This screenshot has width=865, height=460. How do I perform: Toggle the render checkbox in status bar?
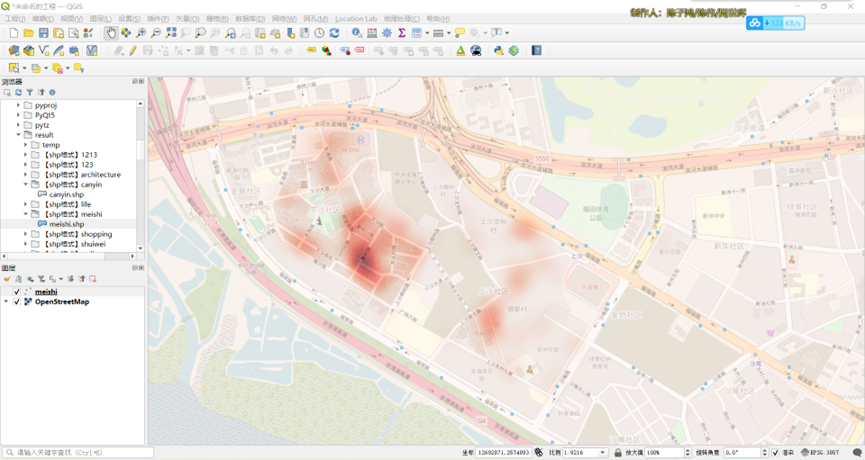pyautogui.click(x=776, y=452)
